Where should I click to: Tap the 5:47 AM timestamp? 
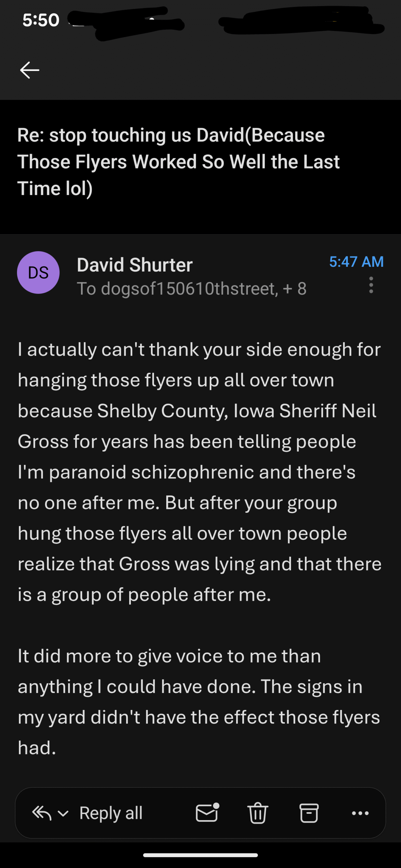(x=356, y=262)
